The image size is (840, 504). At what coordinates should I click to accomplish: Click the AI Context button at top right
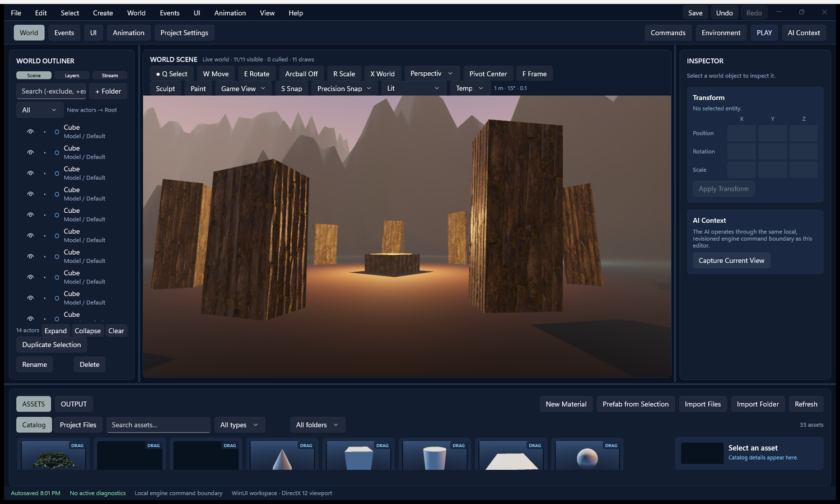[x=804, y=33]
